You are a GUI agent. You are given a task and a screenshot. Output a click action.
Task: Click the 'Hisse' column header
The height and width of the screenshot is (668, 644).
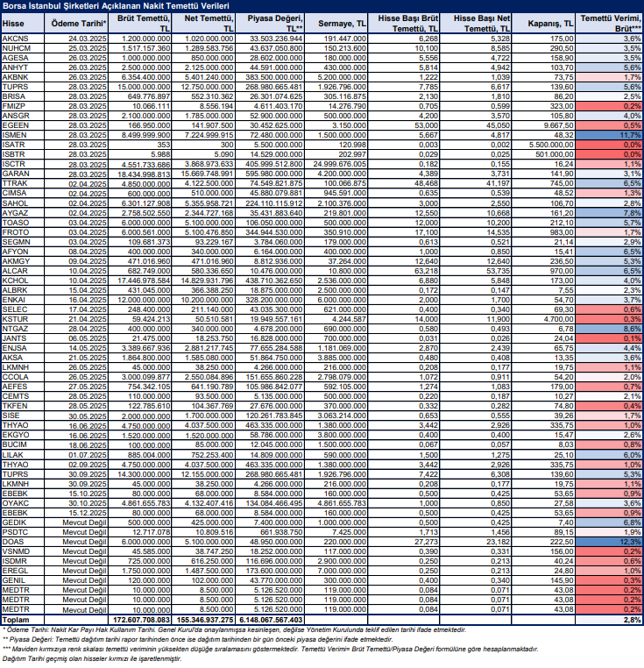point(23,23)
